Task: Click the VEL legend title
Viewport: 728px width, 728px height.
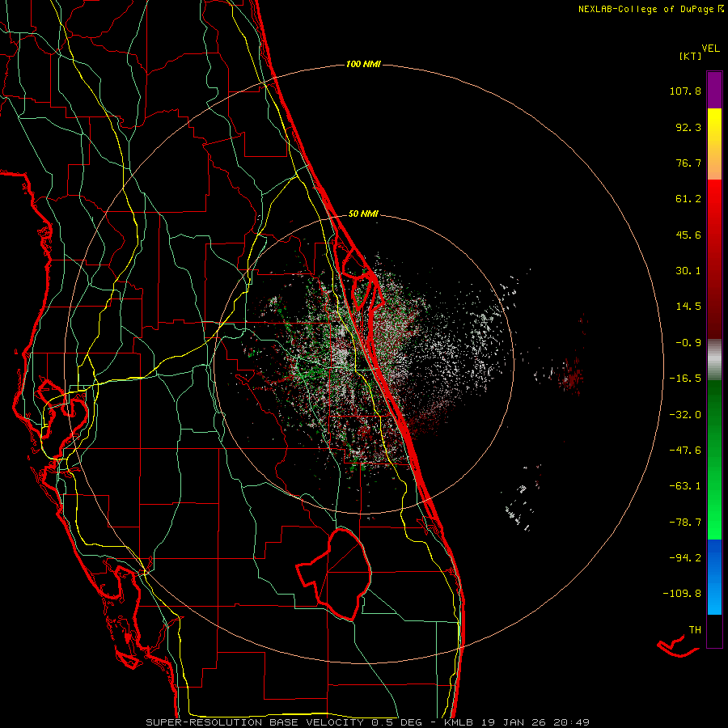Action: tap(710, 49)
